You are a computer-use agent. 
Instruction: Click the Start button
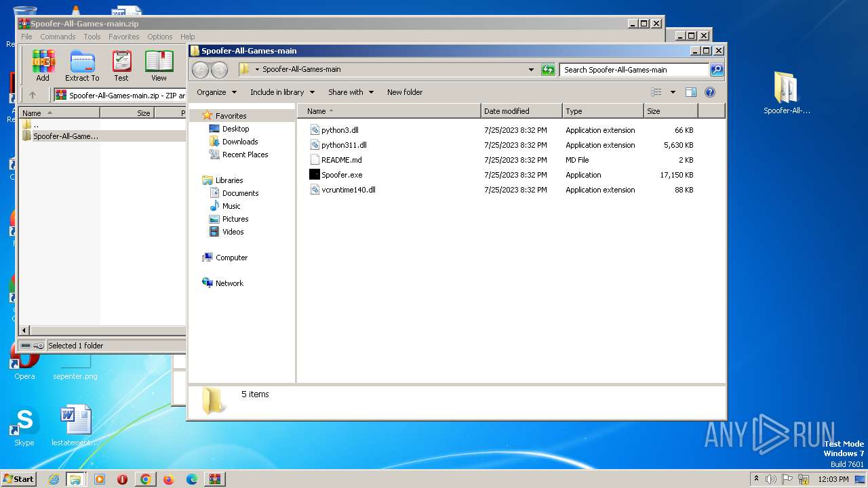pos(19,479)
